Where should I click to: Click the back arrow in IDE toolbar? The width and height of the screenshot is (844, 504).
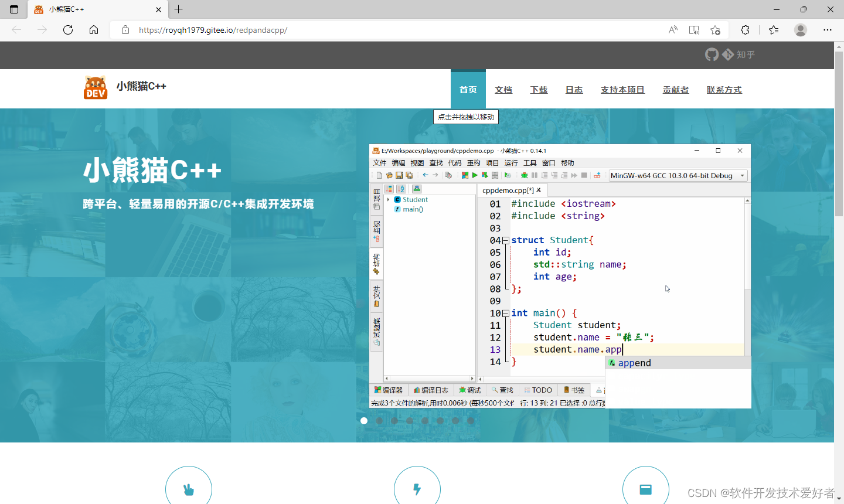pyautogui.click(x=426, y=175)
